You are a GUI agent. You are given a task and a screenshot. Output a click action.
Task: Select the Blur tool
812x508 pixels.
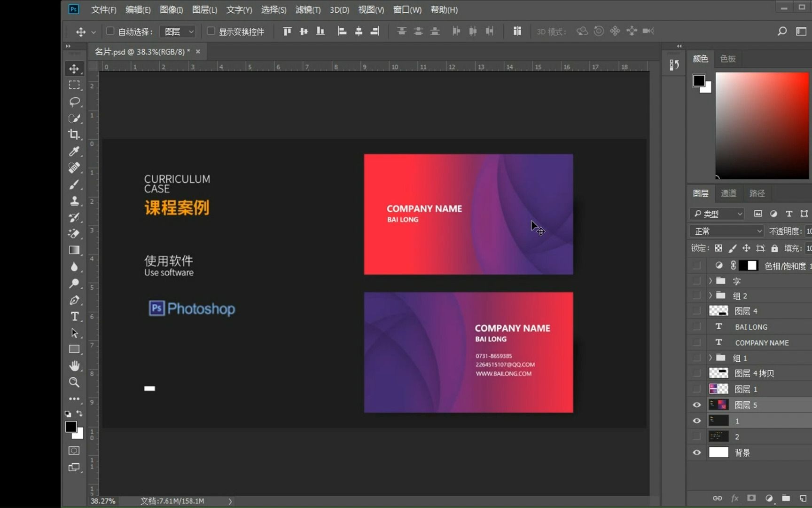(74, 267)
